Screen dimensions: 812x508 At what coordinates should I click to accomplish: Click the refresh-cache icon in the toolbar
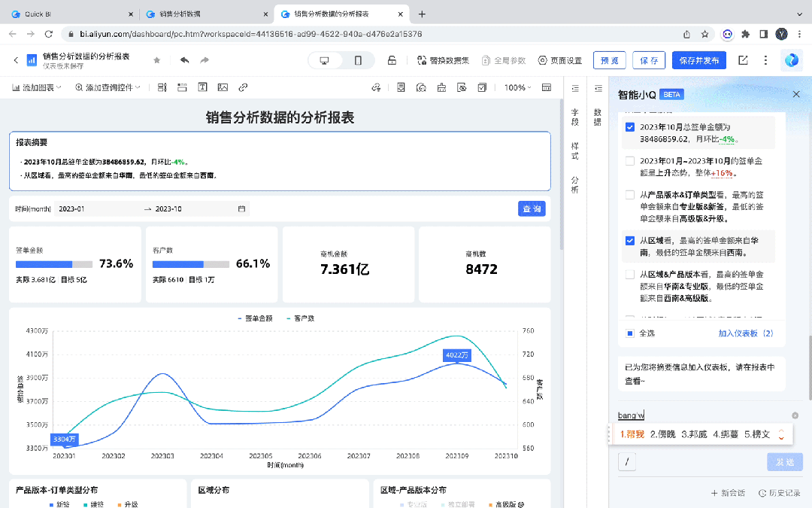[421, 87]
